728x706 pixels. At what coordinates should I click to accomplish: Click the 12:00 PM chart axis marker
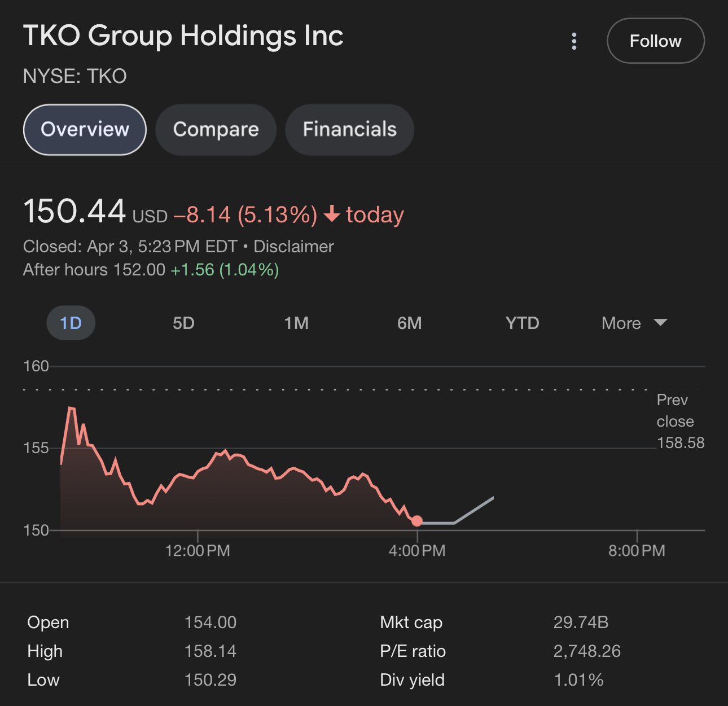(198, 550)
